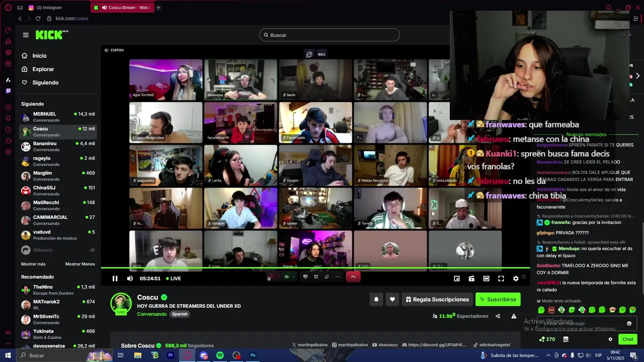
Task: Share the stream
Action: pos(498,316)
